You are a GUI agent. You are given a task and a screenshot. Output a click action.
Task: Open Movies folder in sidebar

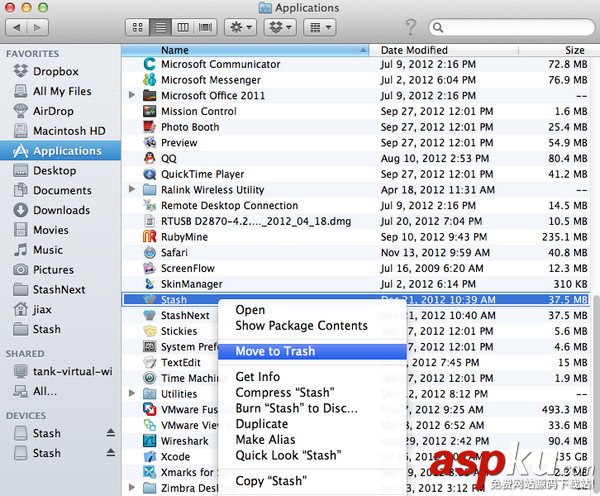point(60,230)
